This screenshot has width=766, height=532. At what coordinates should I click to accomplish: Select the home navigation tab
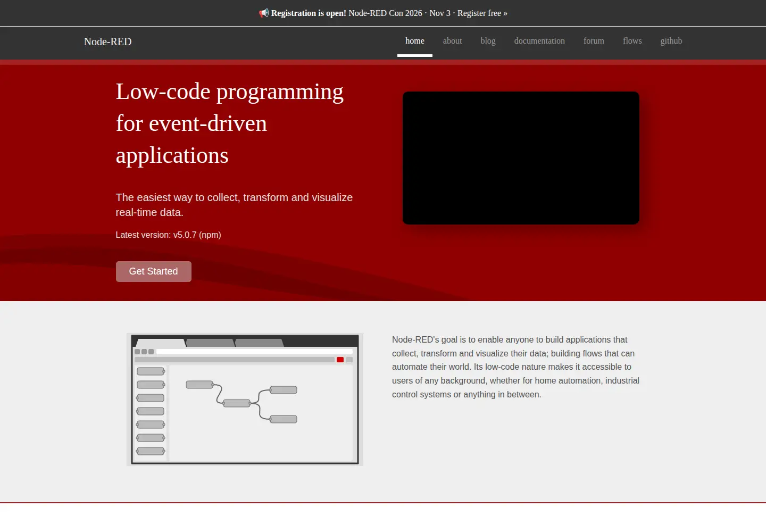tap(415, 41)
